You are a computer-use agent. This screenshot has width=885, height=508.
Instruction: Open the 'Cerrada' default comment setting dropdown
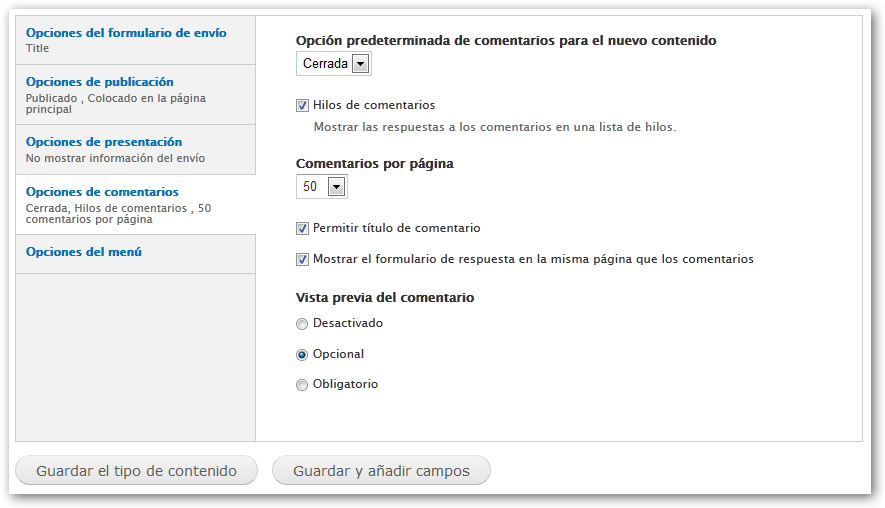[x=334, y=64]
